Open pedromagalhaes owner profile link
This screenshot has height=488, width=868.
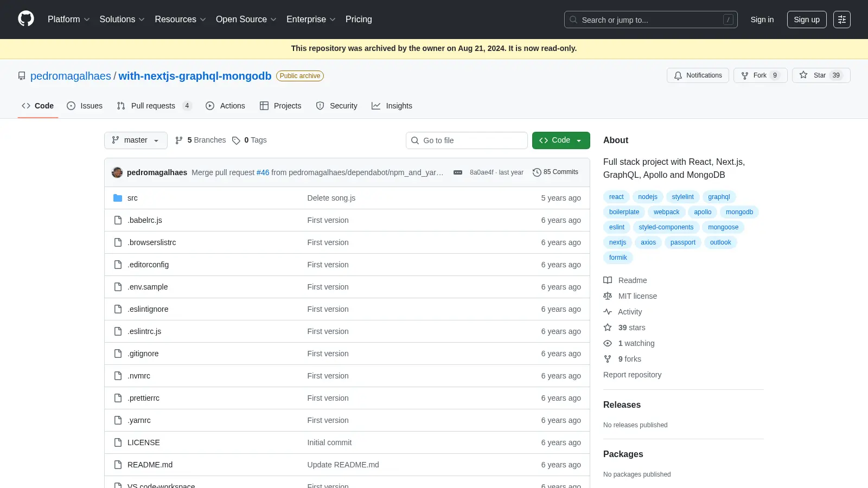[71, 76]
